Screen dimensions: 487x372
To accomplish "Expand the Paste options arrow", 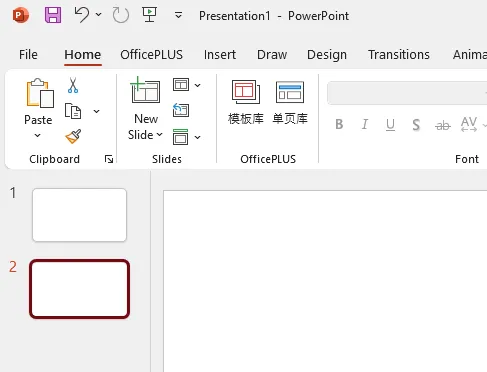I will [x=38, y=135].
